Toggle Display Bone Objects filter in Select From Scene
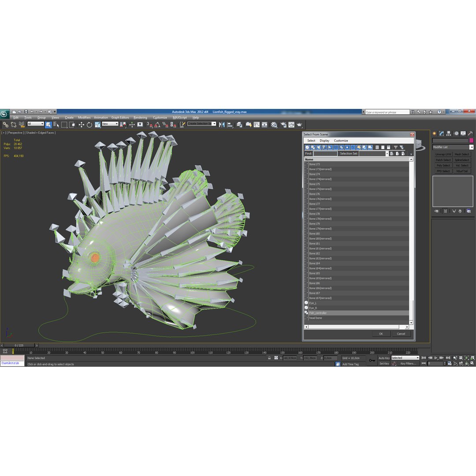The height and width of the screenshot is (476, 476). pos(353,147)
